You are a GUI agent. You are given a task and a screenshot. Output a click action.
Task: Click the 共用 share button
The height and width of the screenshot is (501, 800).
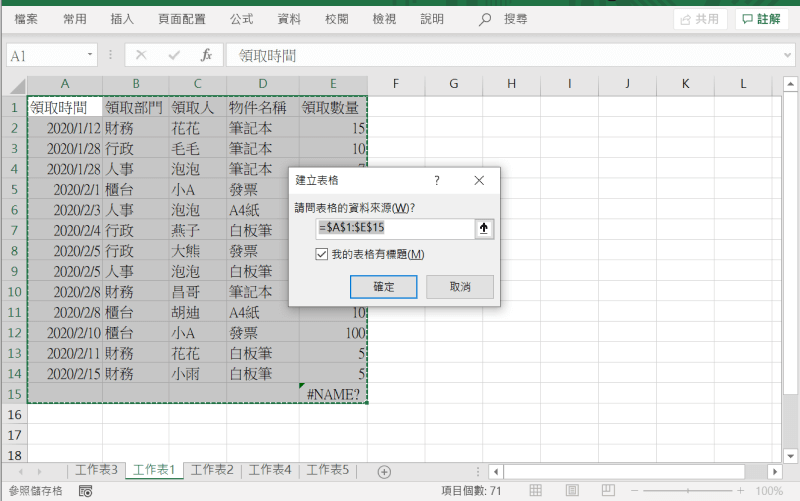tap(700, 19)
